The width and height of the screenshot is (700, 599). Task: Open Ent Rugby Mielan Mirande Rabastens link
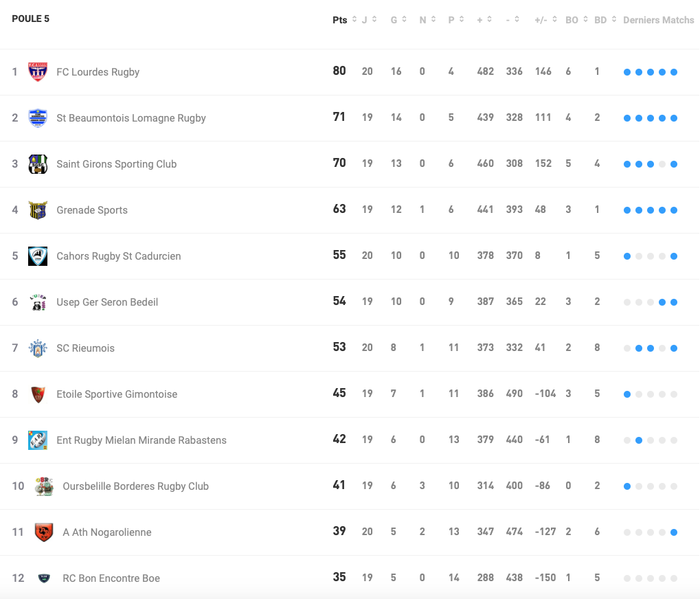(142, 440)
